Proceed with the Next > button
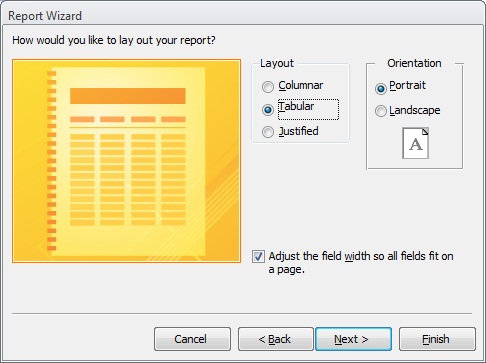486x363 pixels. point(353,339)
